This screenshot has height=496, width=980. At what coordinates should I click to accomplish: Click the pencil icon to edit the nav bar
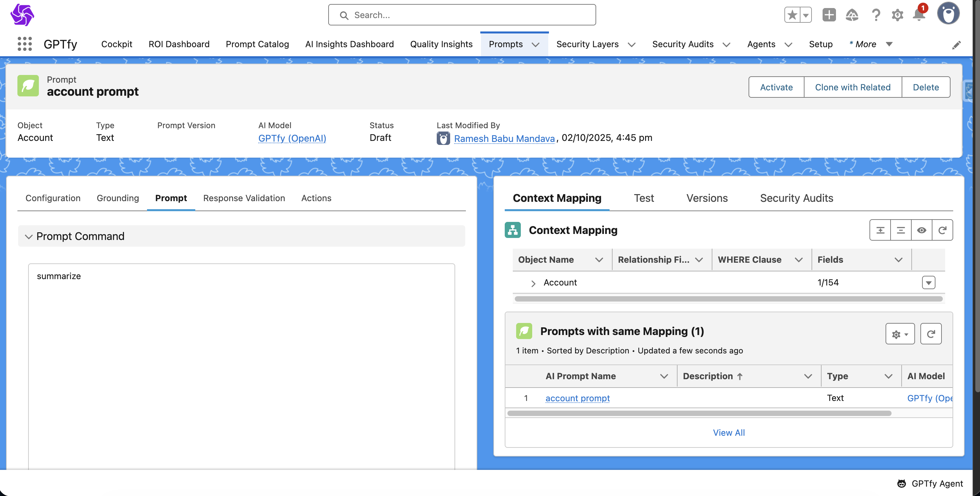tap(956, 45)
